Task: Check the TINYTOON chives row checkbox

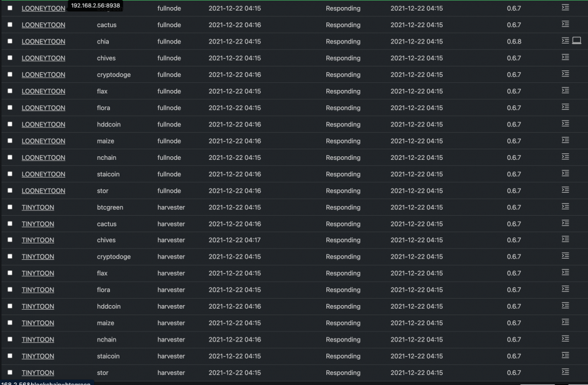Action: (10, 240)
